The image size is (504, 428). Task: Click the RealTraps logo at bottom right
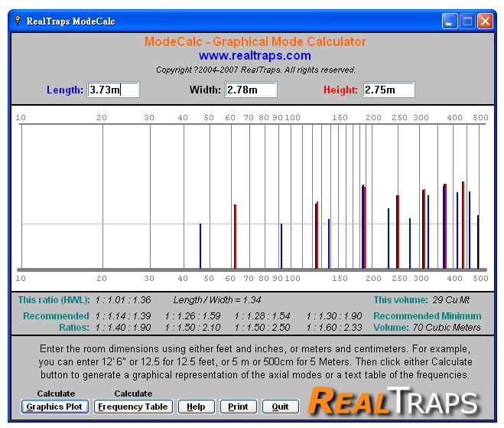point(394,402)
